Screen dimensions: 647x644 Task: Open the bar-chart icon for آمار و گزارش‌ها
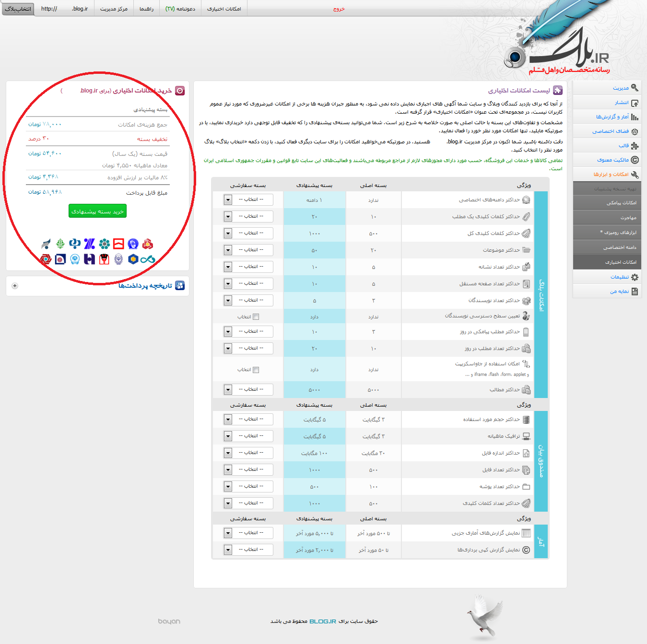point(635,117)
